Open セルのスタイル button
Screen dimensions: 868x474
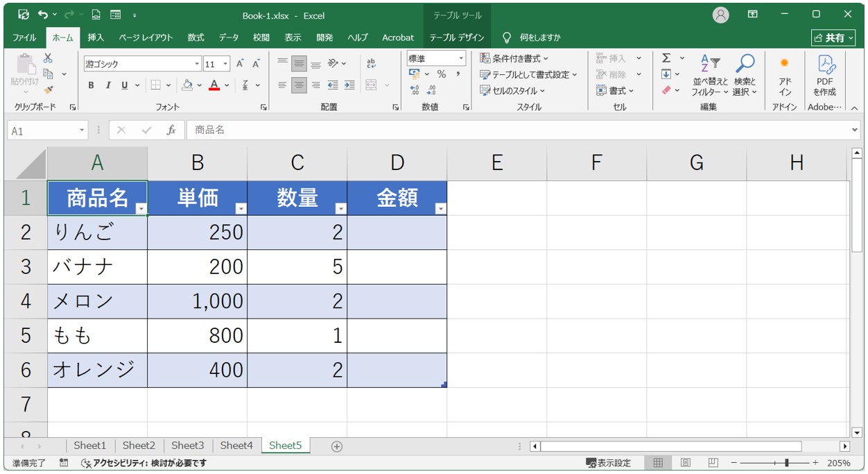512,90
